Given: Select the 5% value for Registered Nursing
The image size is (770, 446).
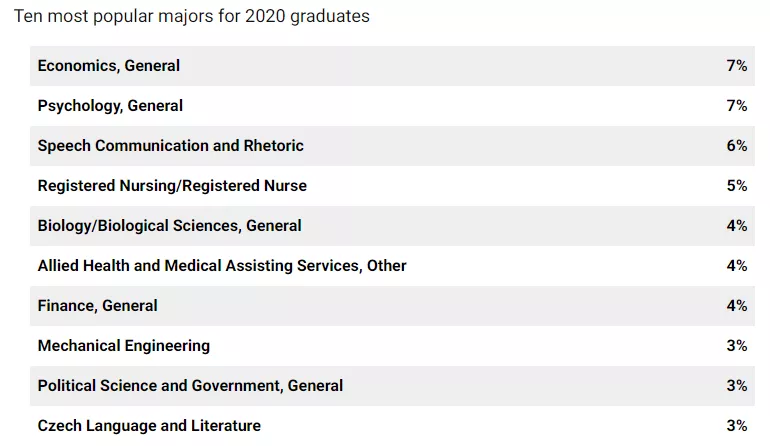Looking at the screenshot, I should coord(737,186).
